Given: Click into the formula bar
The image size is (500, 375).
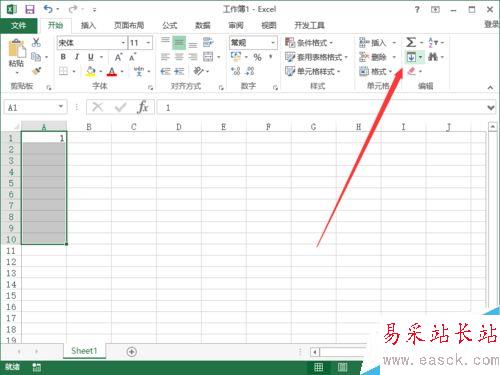Looking at the screenshot, I should coord(322,107).
